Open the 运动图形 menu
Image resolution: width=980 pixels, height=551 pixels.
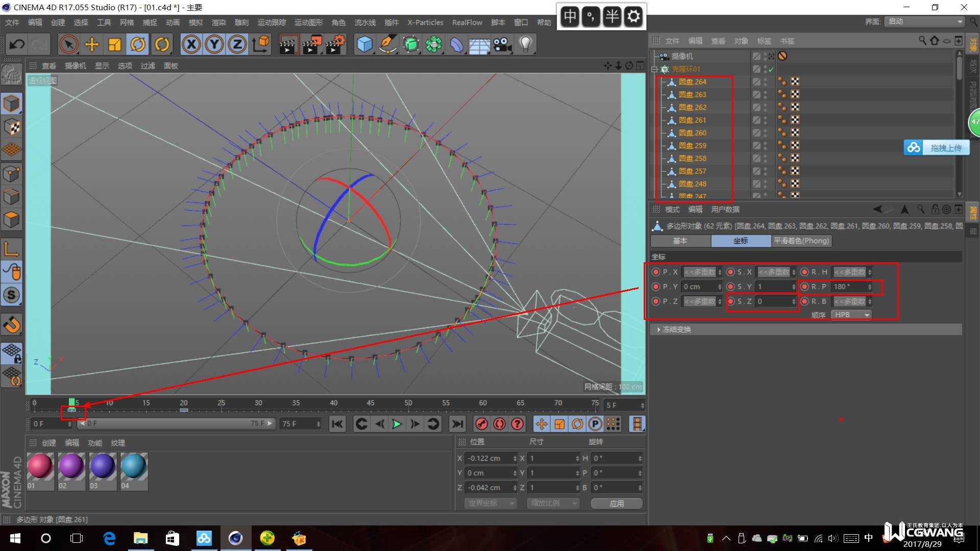pos(308,22)
